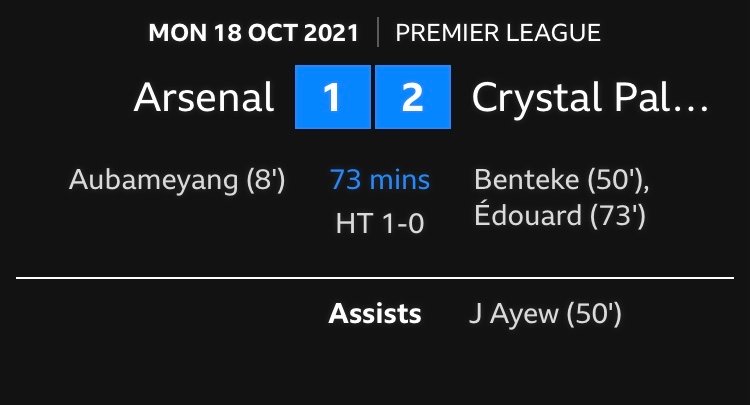Click the MON 18 OCT 2021 date
This screenshot has width=750, height=405.
253,33
